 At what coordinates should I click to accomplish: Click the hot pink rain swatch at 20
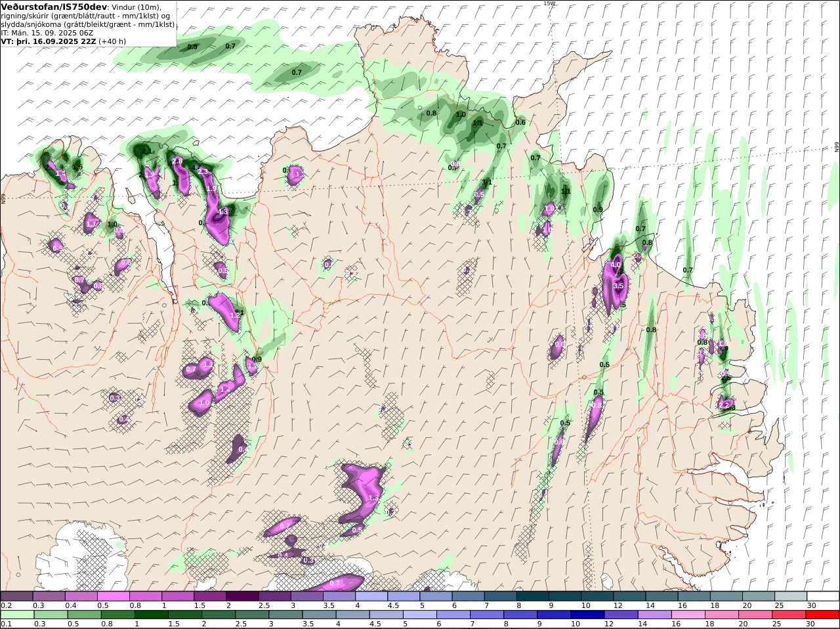[x=756, y=615]
